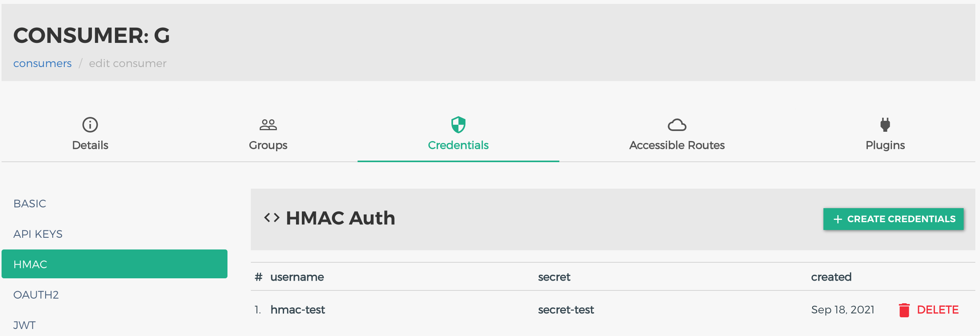
Task: Open the Details tab
Action: (90, 134)
